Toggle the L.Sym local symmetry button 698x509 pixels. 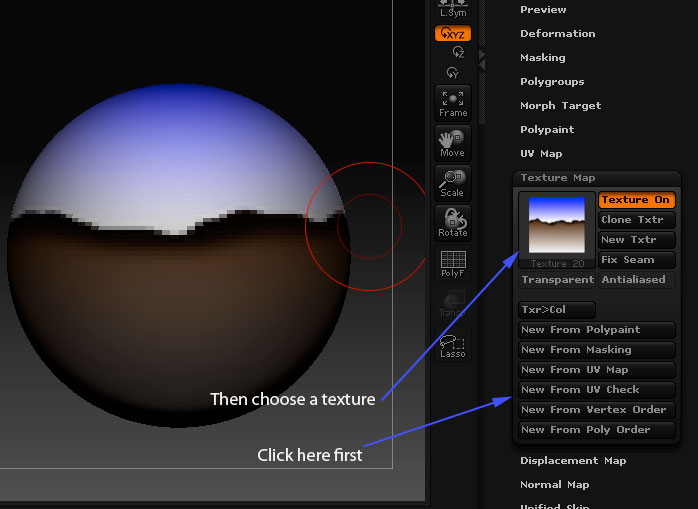click(x=453, y=9)
